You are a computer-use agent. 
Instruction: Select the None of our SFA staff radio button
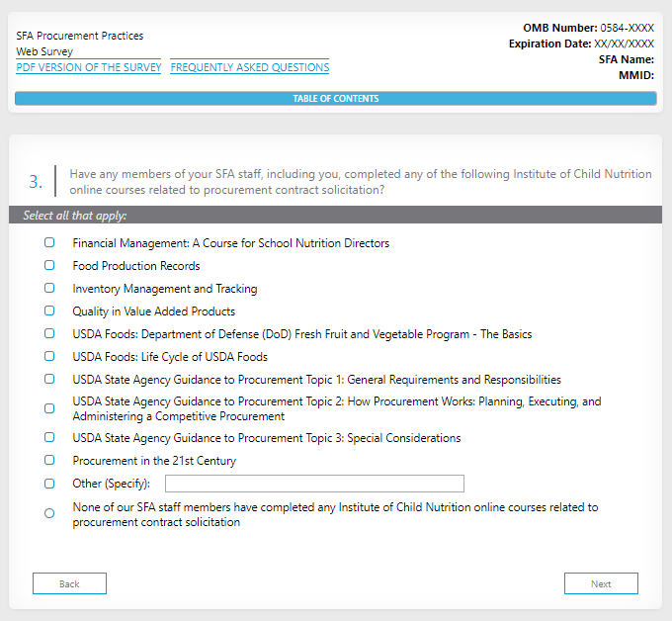point(49,514)
